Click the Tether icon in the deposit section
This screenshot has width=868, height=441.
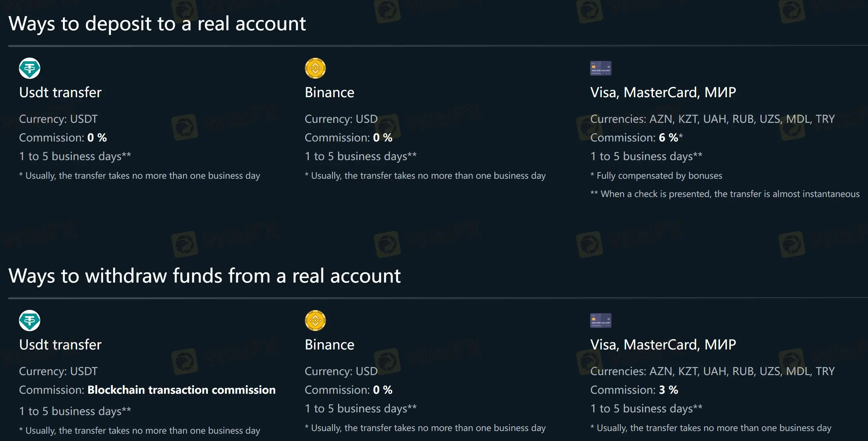coord(30,68)
